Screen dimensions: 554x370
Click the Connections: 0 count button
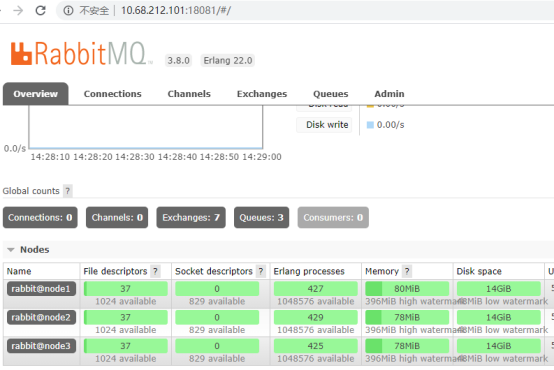(40, 217)
